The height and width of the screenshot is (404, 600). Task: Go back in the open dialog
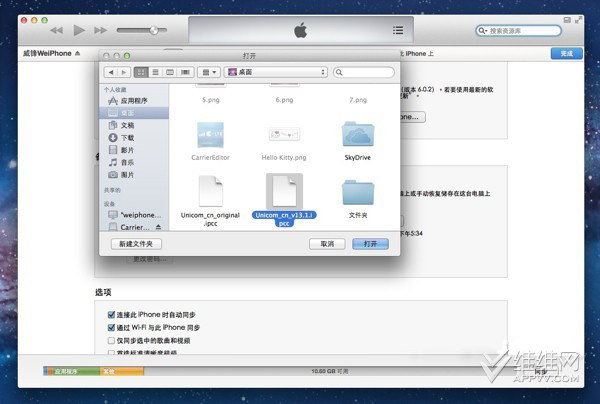coord(111,72)
